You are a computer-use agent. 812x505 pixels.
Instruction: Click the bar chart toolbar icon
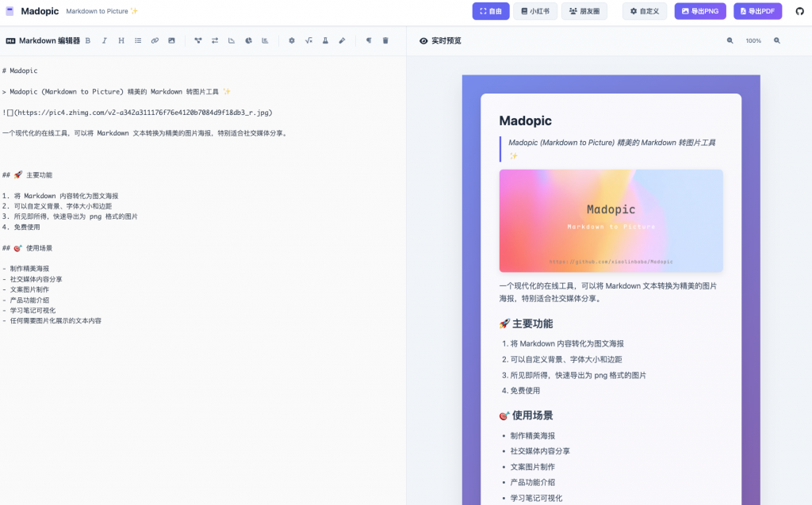point(265,40)
